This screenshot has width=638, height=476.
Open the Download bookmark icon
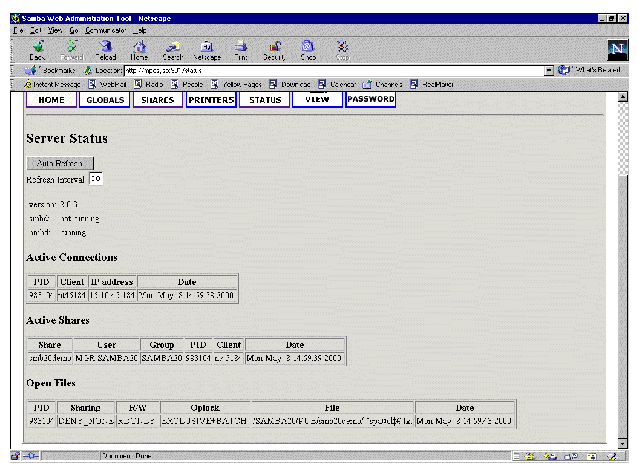click(273, 84)
